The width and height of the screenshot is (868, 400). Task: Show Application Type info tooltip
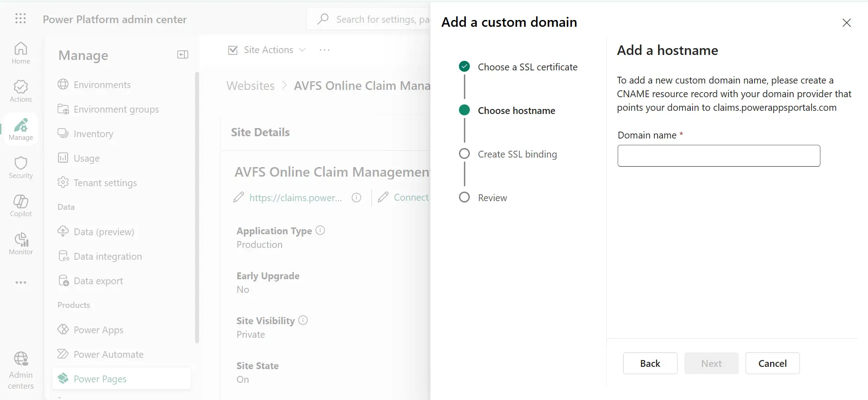click(320, 230)
